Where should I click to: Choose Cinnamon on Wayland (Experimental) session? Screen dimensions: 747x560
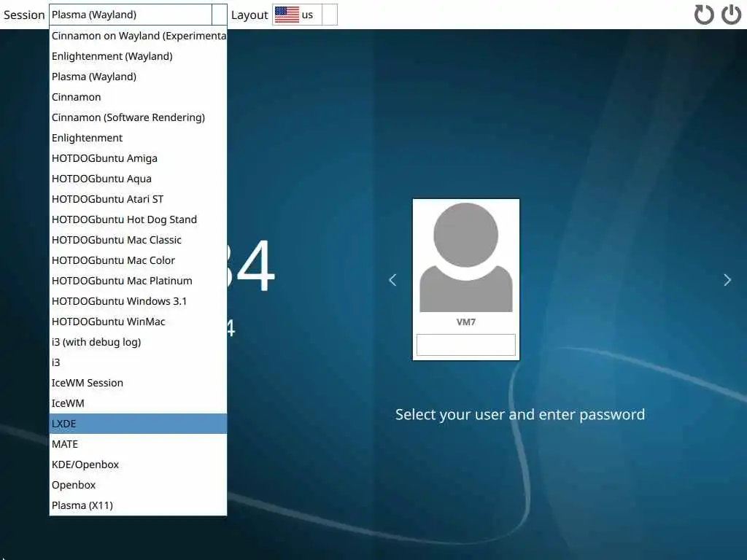138,36
